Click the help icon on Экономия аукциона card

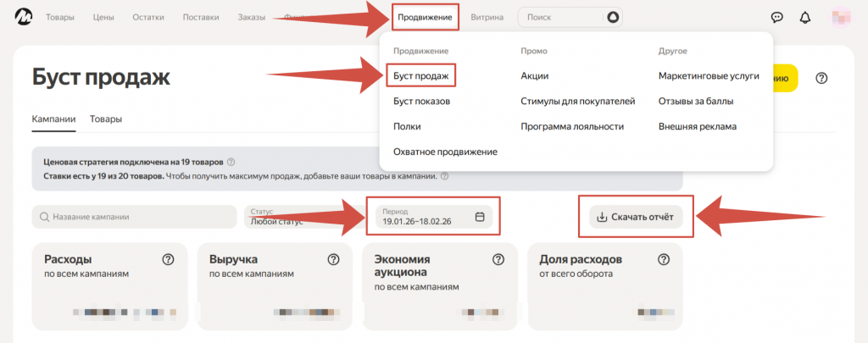498,259
